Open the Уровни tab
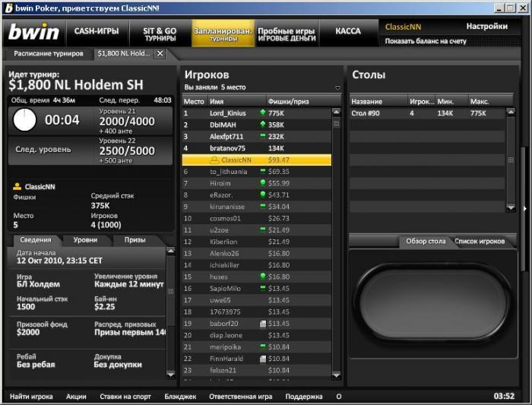This screenshot has width=532, height=405. click(x=85, y=240)
